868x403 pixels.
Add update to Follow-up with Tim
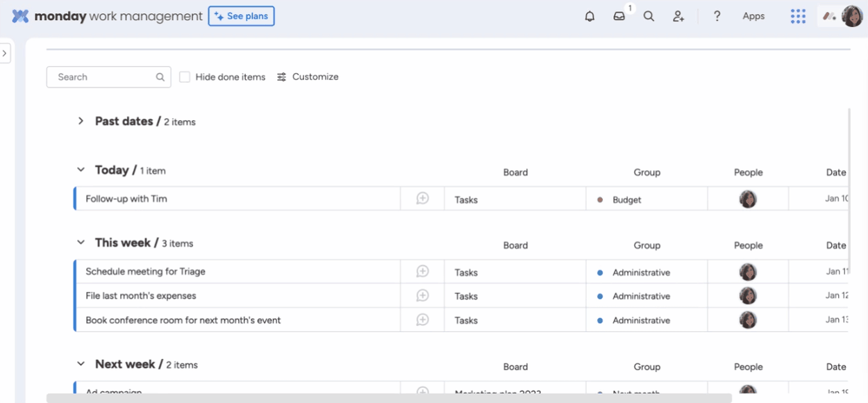point(422,199)
